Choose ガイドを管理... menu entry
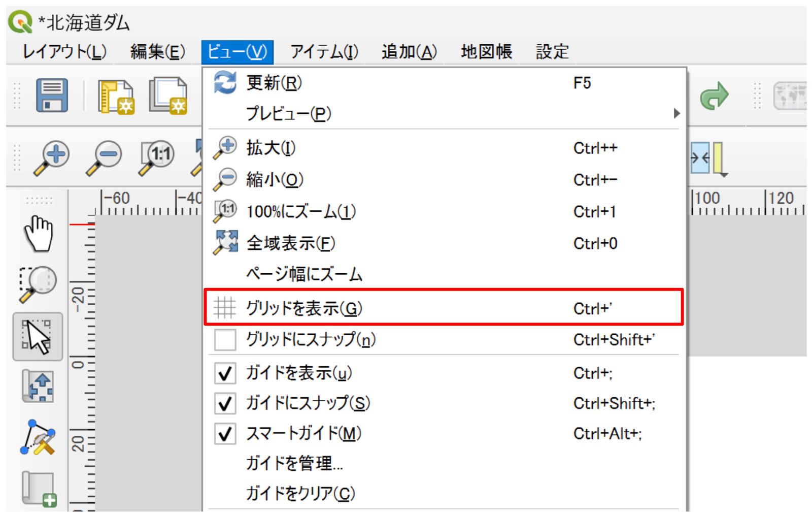 [x=444, y=463]
